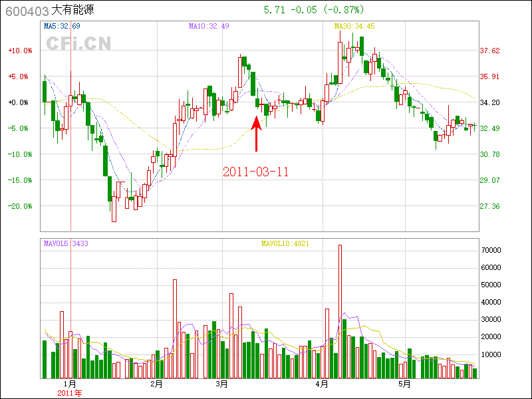Jump to the 4月 time axis marker
Viewport: 532px width, 399px height.
pyautogui.click(x=322, y=384)
